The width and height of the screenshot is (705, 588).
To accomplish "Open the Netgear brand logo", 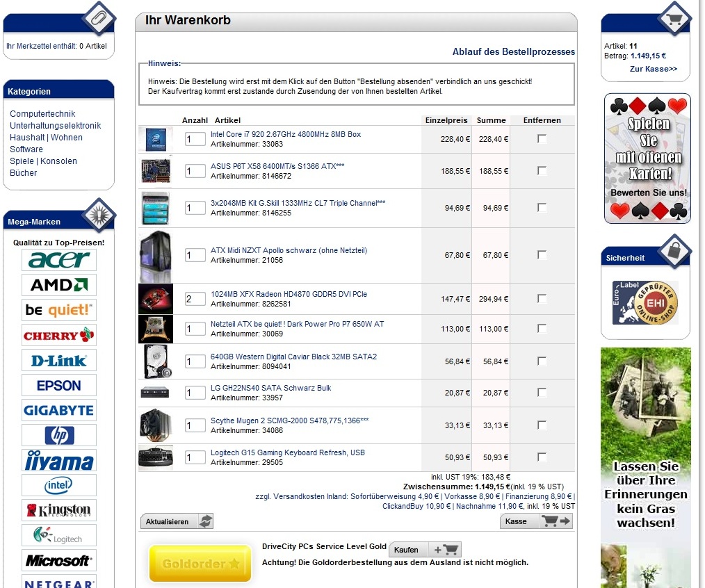I will 59,582.
